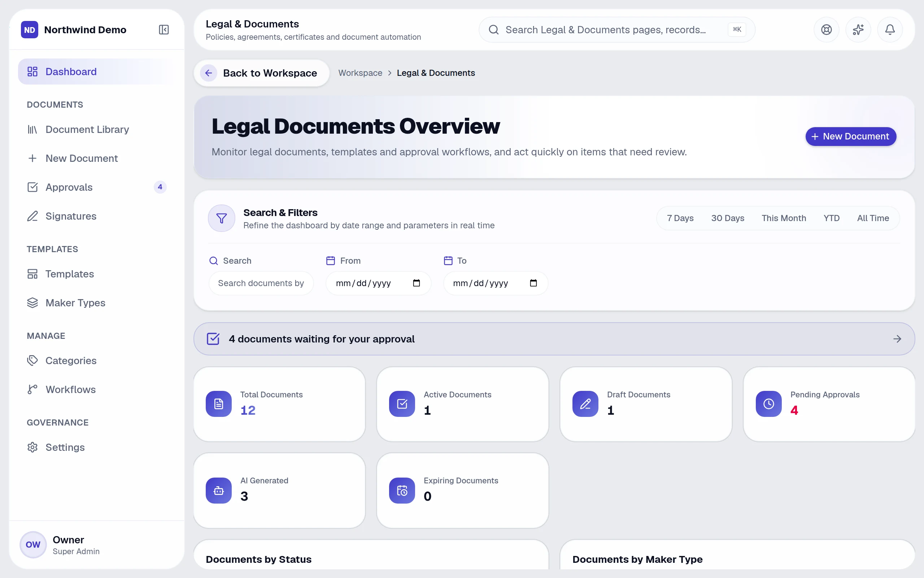Image resolution: width=924 pixels, height=578 pixels.
Task: Click the OW user avatar
Action: pos(33,544)
